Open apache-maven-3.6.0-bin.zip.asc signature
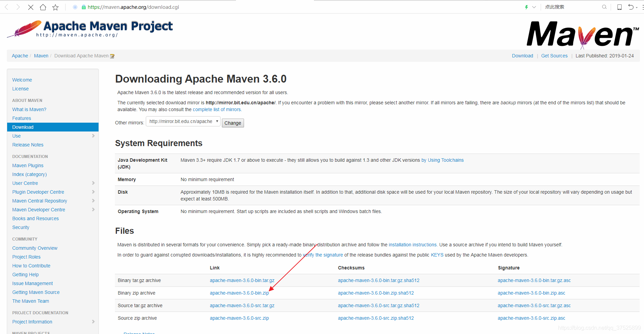The image size is (644, 334). (x=532, y=293)
